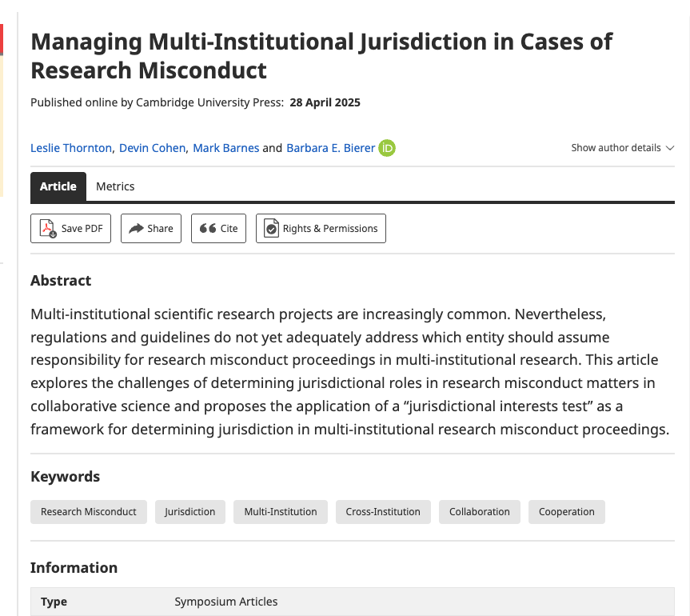Open Barbara E. Bierer's ORCID iD icon
The image size is (690, 616).
[387, 148]
